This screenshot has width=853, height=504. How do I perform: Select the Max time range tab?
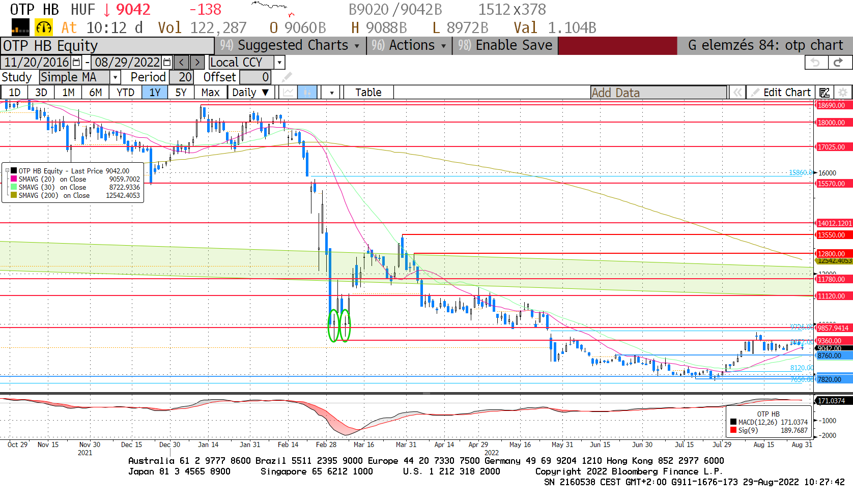pos(210,93)
